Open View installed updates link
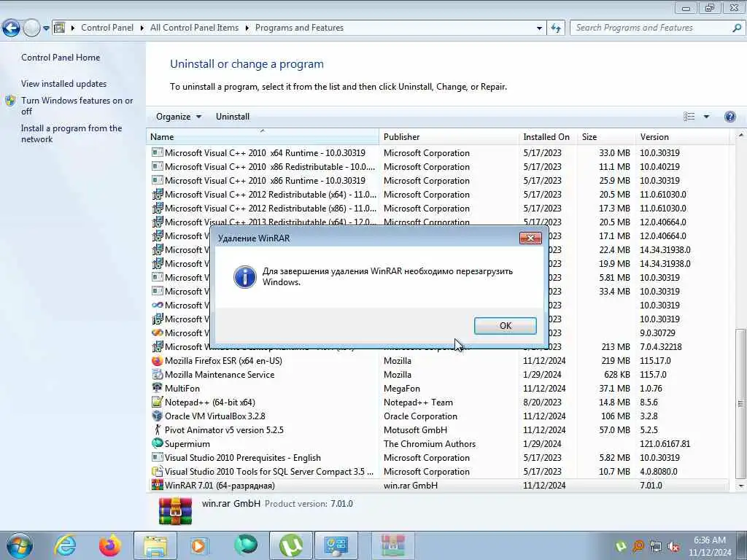This screenshot has width=747, height=560. [x=64, y=84]
